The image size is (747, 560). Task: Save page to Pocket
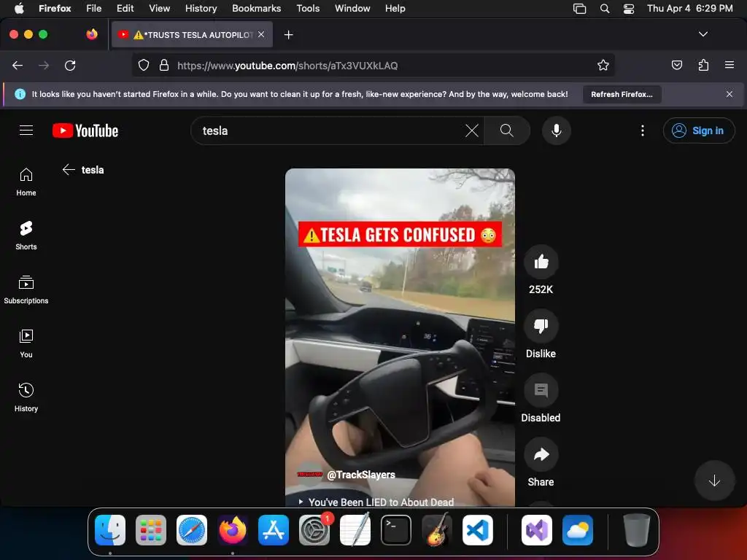(x=676, y=65)
